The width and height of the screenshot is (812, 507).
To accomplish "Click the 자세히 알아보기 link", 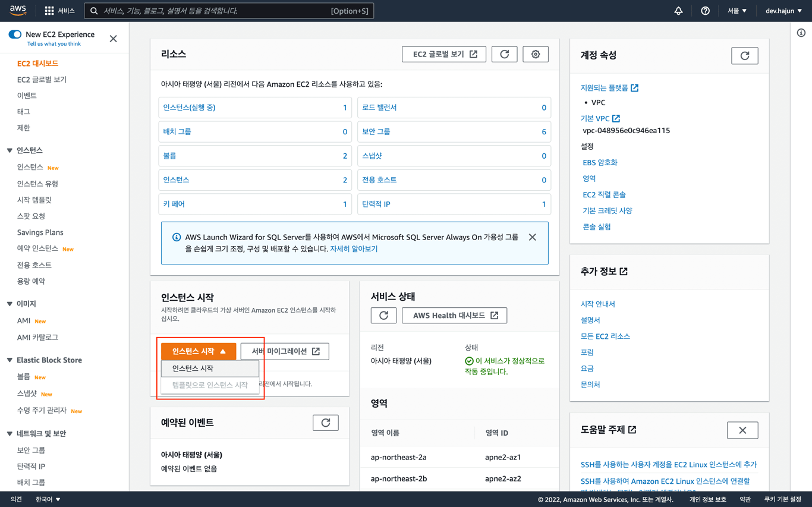I will click(x=354, y=248).
